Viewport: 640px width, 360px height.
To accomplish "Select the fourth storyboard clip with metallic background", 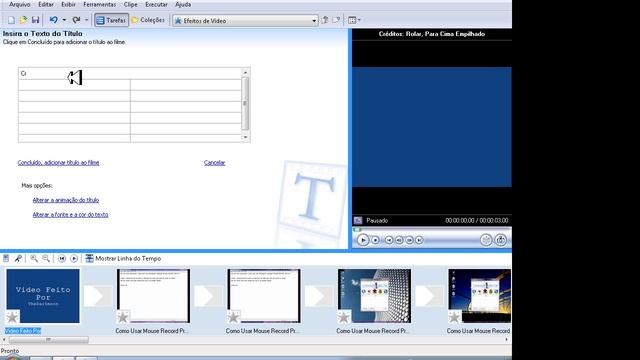I will point(374,296).
